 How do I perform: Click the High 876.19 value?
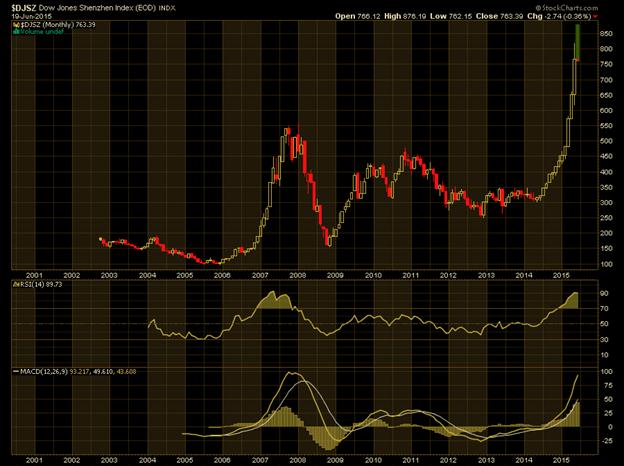[x=405, y=16]
